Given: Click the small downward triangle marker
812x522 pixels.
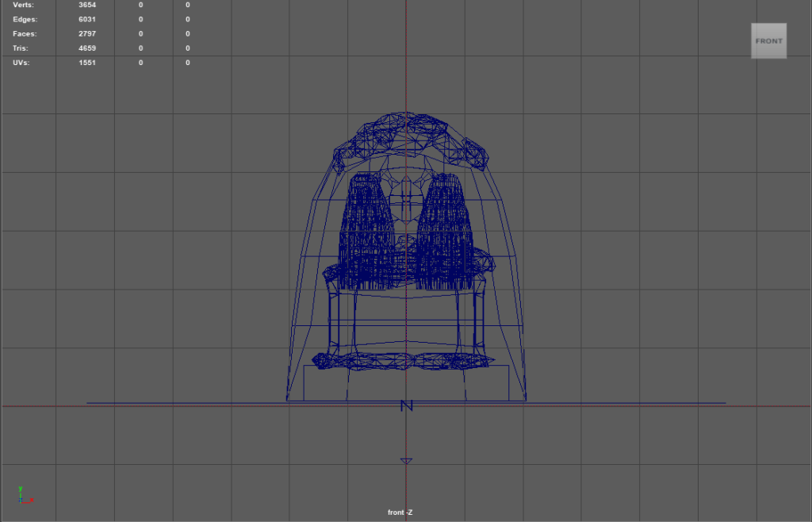Looking at the screenshot, I should [x=406, y=461].
